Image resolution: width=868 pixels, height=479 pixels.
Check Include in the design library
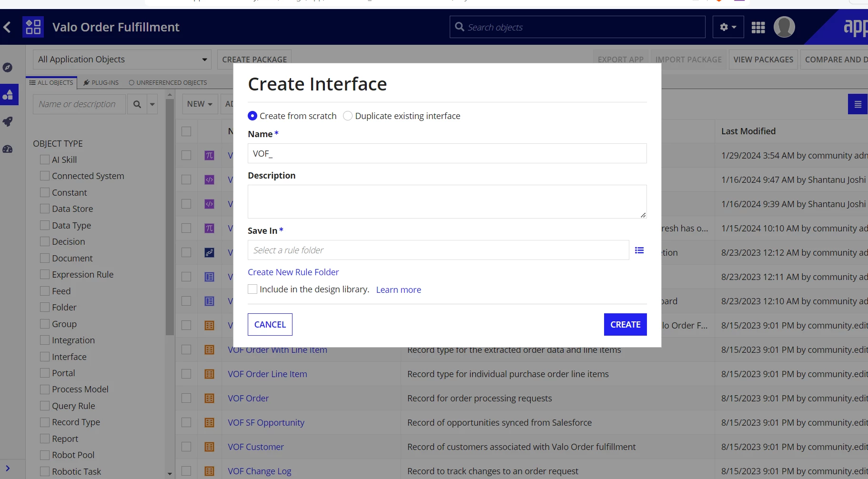(252, 289)
